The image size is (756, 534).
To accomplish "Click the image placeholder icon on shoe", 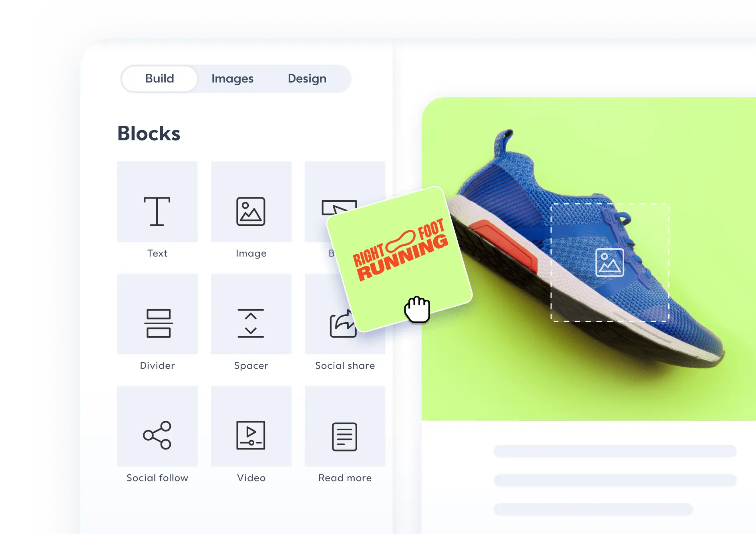I will pos(609,263).
